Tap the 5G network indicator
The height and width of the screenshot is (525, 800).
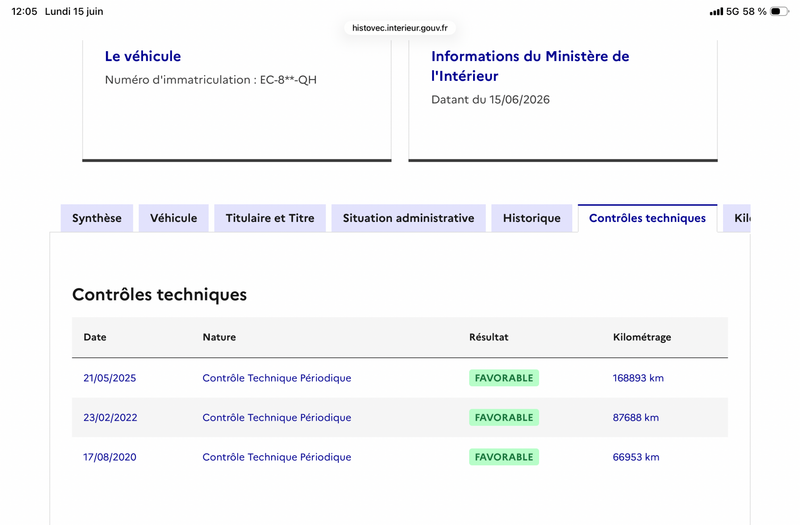tap(733, 11)
